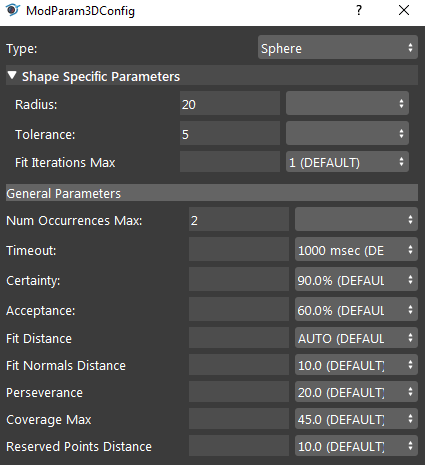This screenshot has height=465, width=425.
Task: Close the ModParam3DConfig dialog
Action: pos(404,10)
